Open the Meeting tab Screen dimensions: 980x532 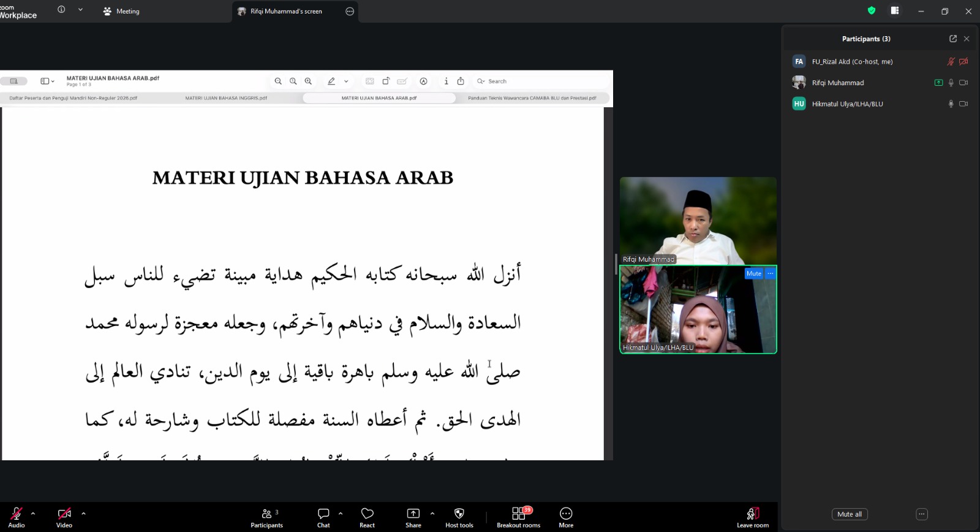click(121, 11)
